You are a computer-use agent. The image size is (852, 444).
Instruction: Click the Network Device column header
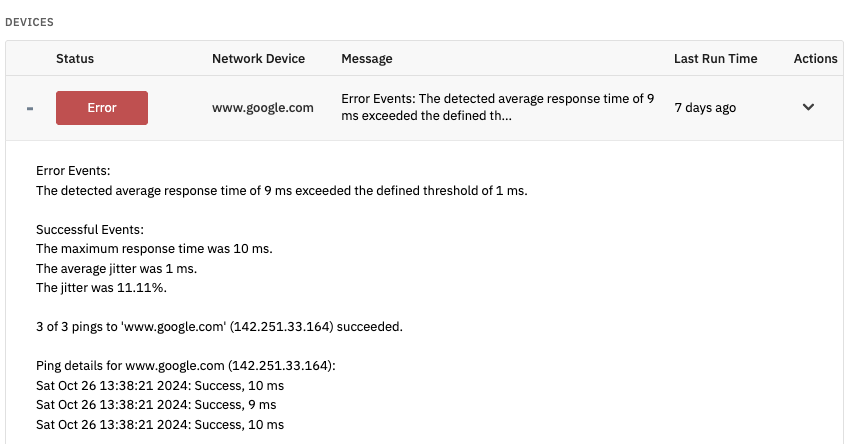pos(258,59)
